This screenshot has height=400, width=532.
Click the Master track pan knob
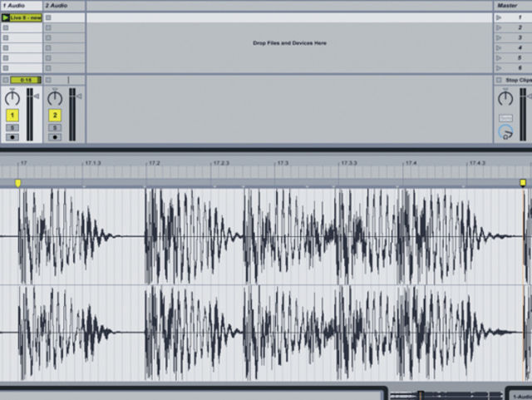[505, 98]
